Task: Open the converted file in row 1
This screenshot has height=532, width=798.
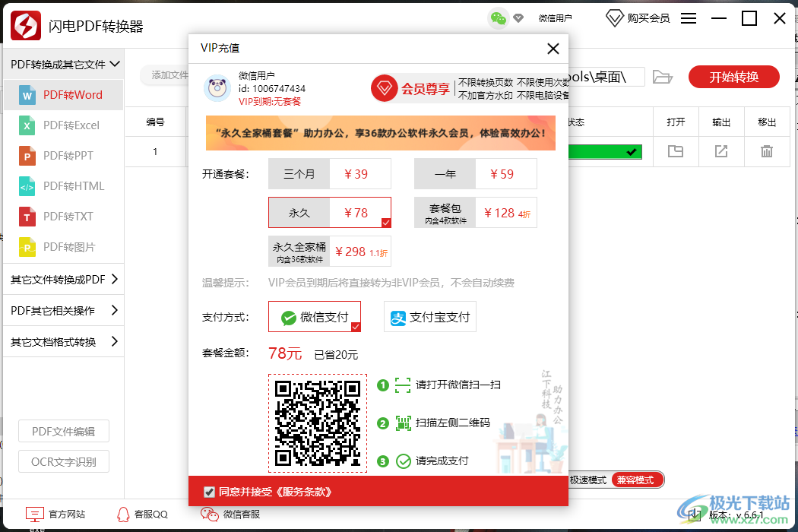Action: coord(676,151)
